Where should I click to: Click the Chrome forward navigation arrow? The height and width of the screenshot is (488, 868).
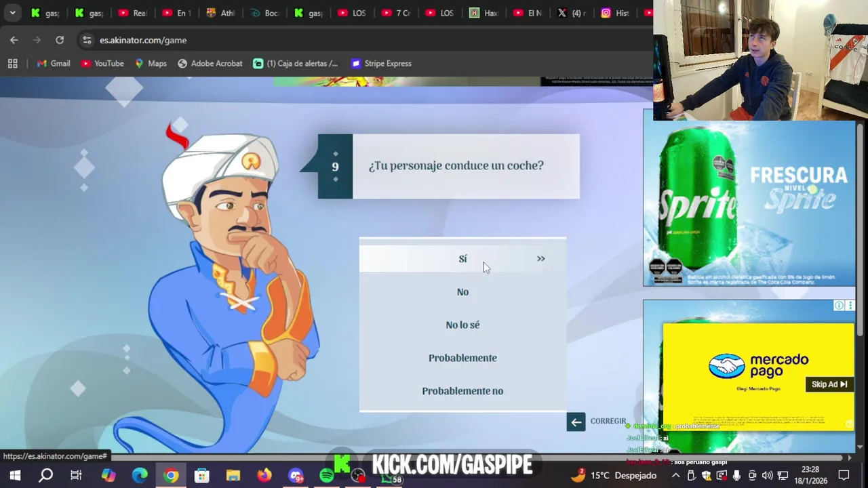pyautogui.click(x=37, y=40)
